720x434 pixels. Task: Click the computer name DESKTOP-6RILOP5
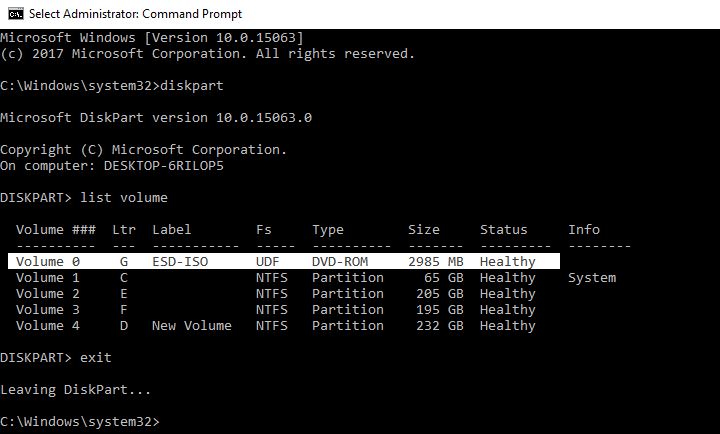[163, 165]
